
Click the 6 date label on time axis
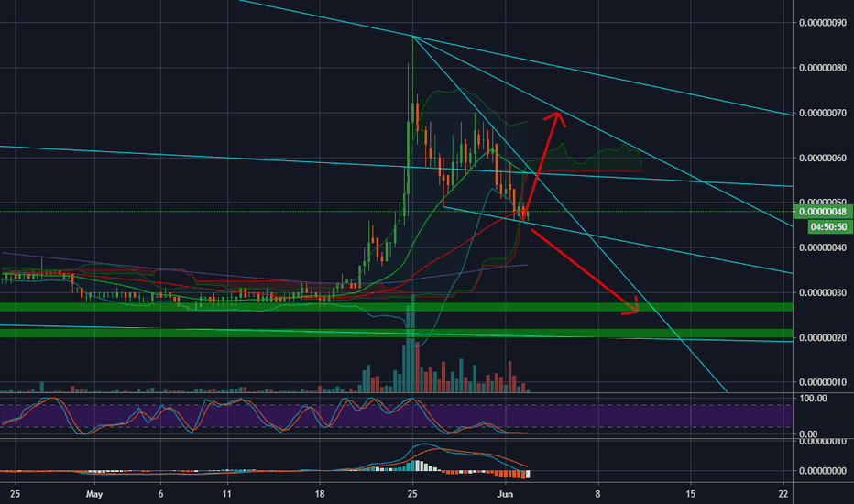160,494
